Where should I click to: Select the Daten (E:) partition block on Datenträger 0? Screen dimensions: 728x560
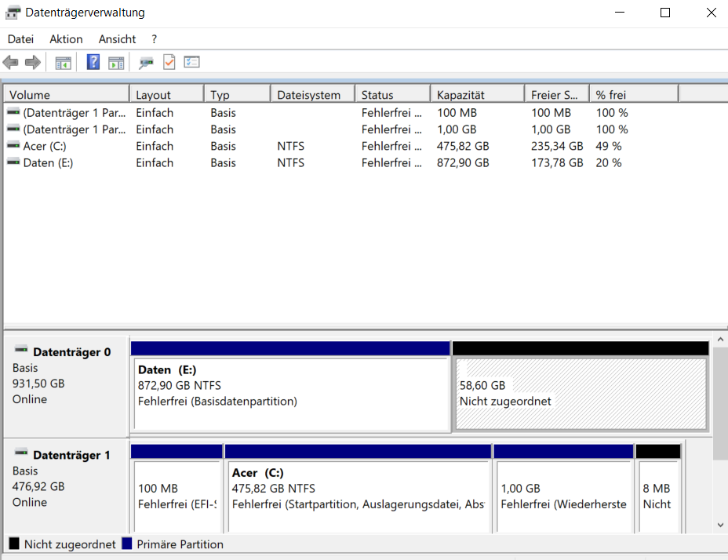tap(290, 387)
